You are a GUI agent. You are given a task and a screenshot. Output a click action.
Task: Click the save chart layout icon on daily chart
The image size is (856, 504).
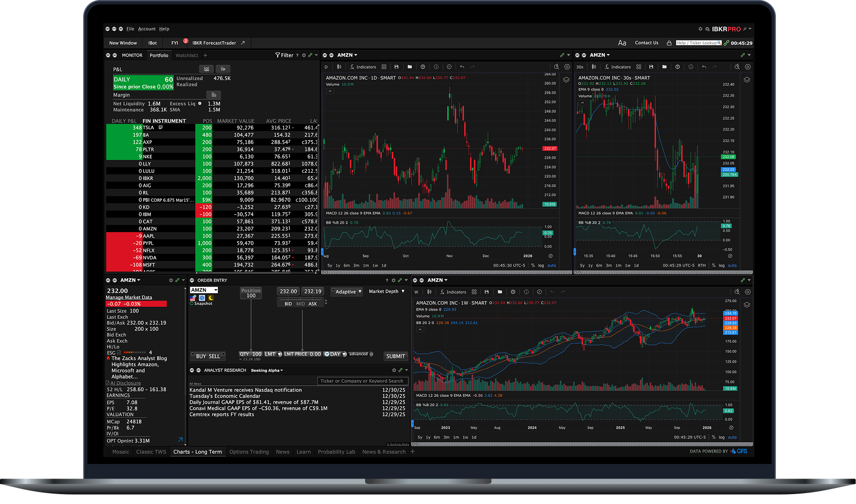pyautogui.click(x=396, y=67)
